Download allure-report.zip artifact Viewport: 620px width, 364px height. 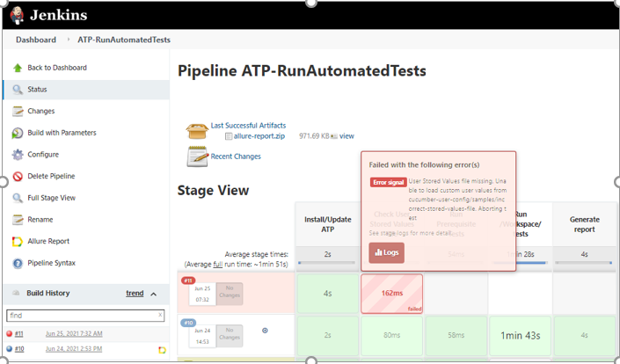coord(259,136)
